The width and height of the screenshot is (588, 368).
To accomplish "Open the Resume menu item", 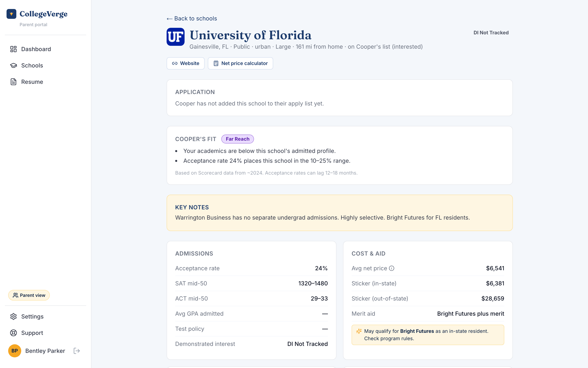I will tap(46, 82).
